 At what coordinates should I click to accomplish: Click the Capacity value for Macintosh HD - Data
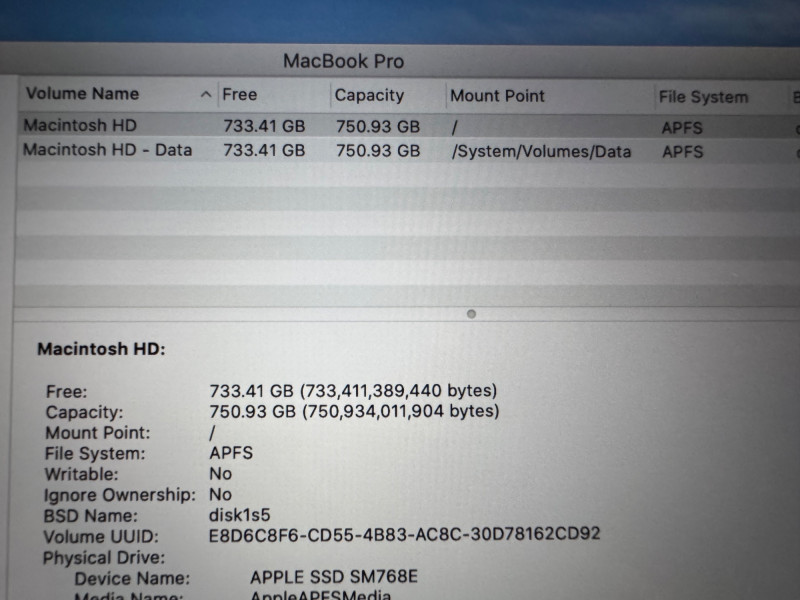[x=377, y=152]
